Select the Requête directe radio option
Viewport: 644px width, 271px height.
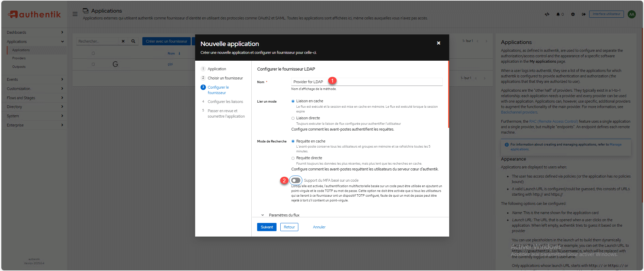click(293, 158)
